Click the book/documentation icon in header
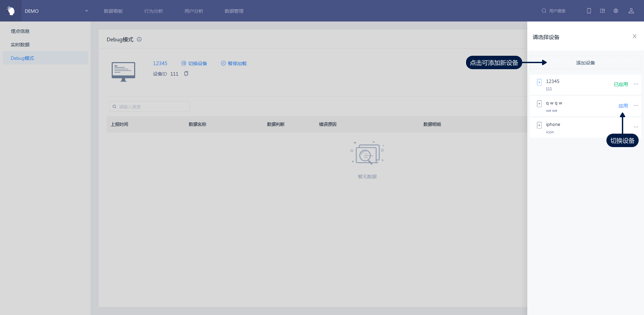This screenshot has width=644, height=315. click(x=602, y=11)
